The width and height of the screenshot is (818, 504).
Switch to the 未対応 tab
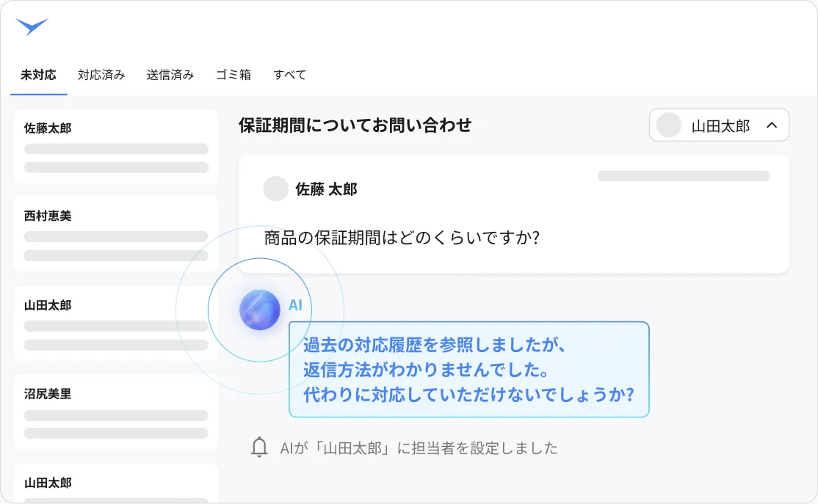(x=38, y=75)
